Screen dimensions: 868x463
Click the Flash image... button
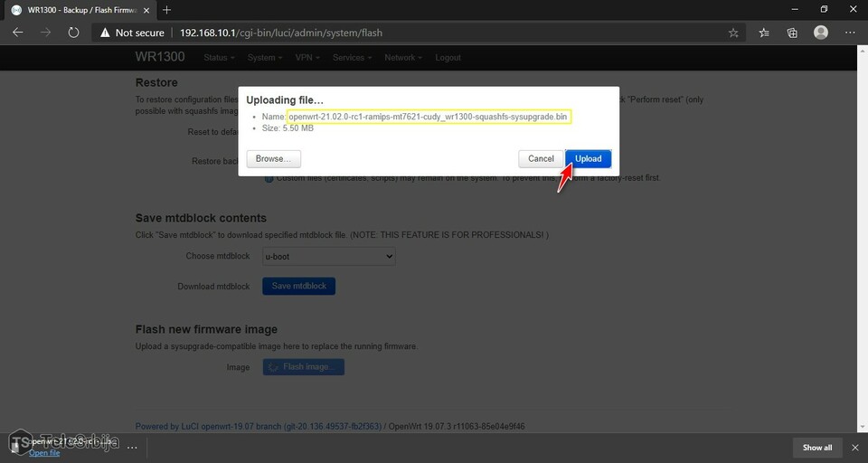(304, 366)
